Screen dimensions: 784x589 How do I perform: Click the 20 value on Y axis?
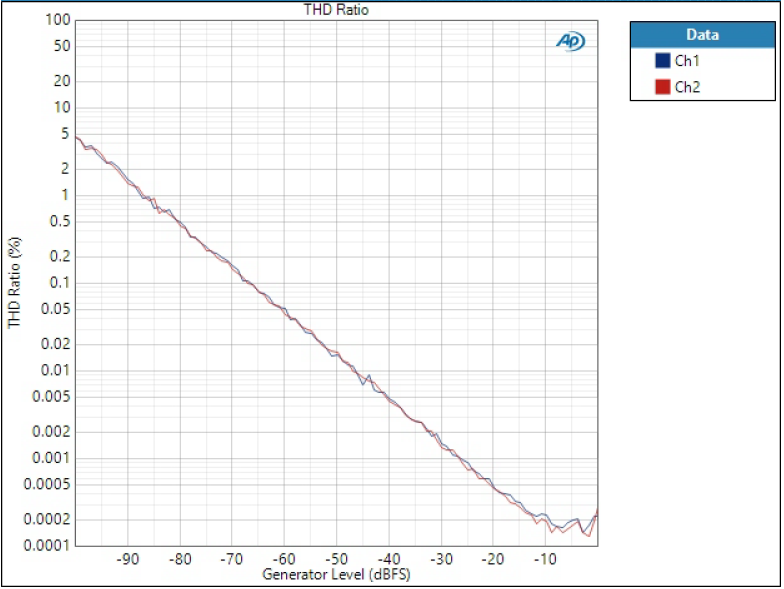coord(62,80)
